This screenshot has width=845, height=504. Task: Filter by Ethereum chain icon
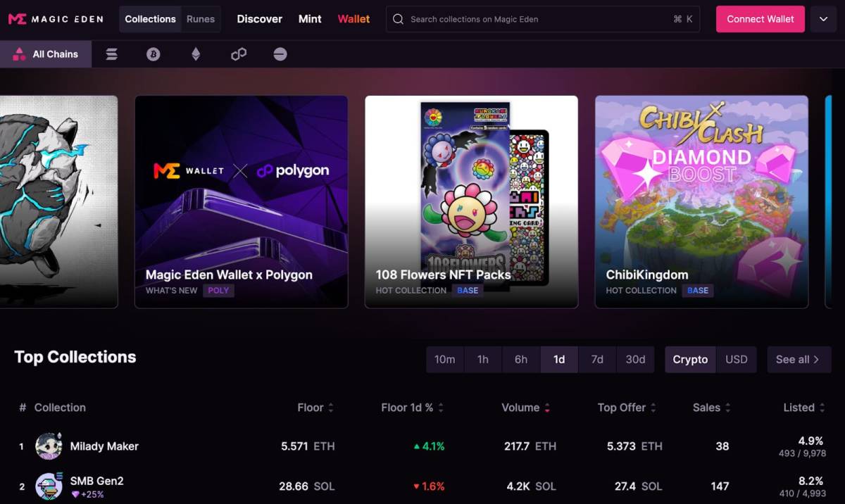click(x=196, y=54)
